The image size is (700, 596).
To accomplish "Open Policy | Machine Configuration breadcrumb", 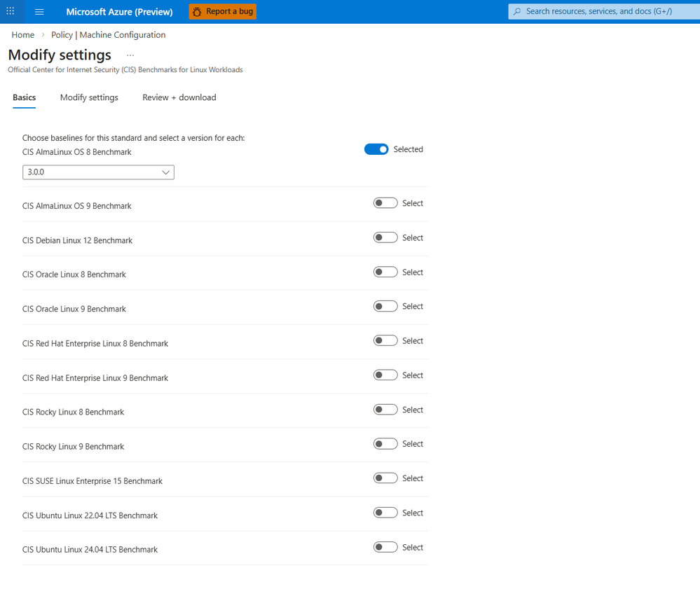I will coord(108,35).
